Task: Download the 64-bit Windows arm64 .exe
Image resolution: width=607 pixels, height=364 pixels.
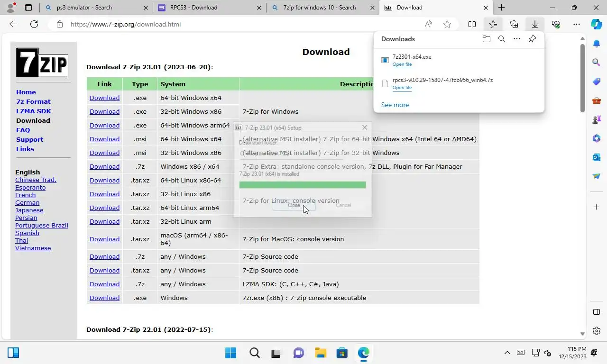Action: (104, 125)
